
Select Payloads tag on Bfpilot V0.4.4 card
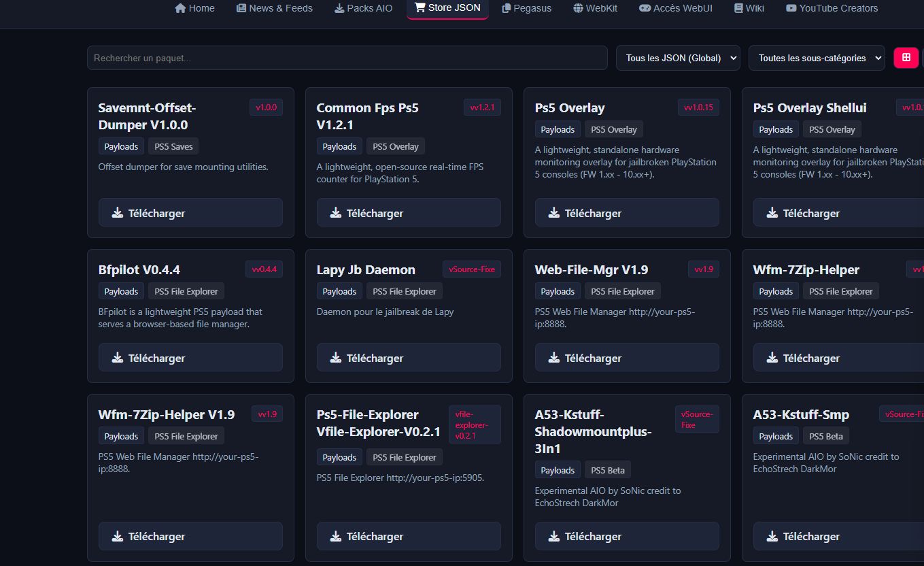pos(121,291)
